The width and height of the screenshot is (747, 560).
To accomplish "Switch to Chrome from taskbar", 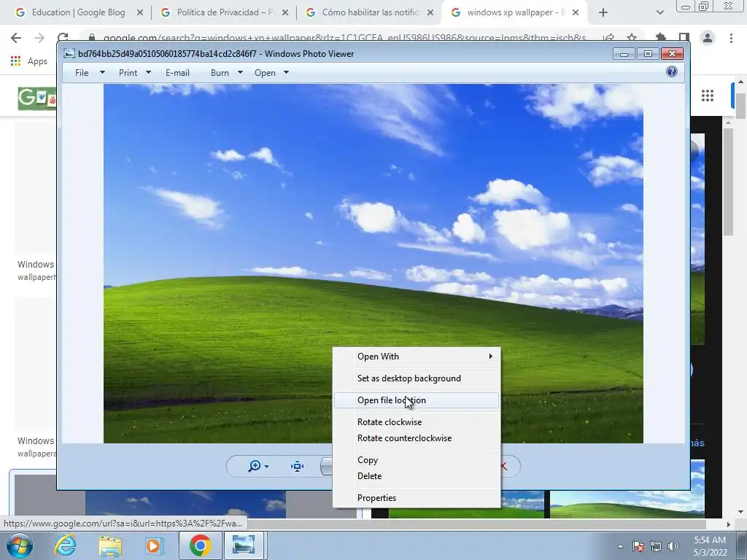I will [200, 545].
